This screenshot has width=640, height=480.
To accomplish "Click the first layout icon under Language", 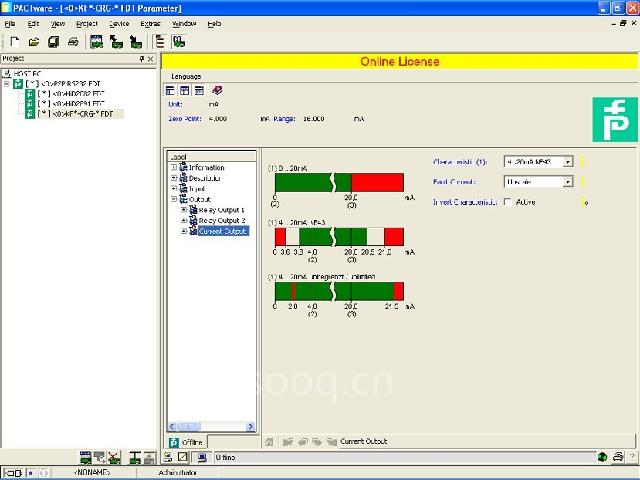I will tap(171, 91).
